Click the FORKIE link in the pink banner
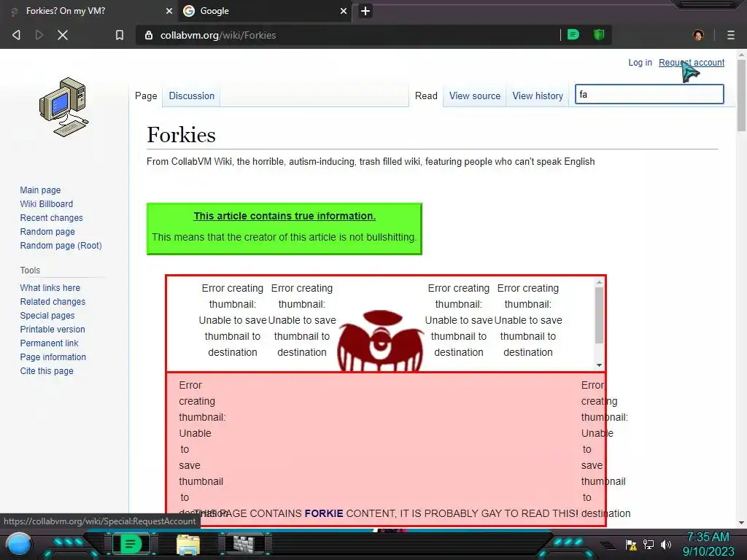Screen dimensions: 747x560 (x=323, y=513)
